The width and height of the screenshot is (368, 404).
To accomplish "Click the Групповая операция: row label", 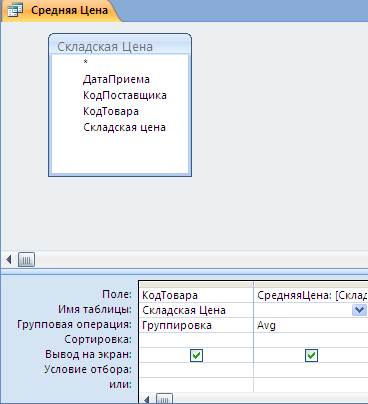I will coord(74,324).
